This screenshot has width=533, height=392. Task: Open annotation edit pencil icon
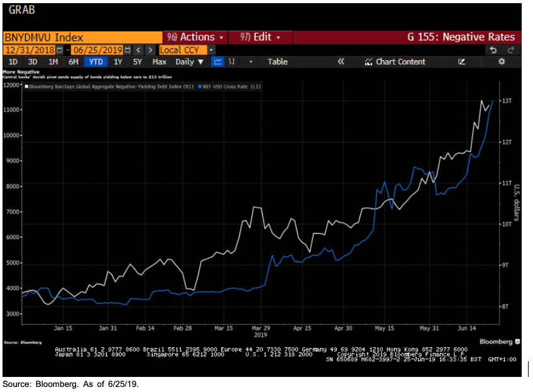pos(461,62)
